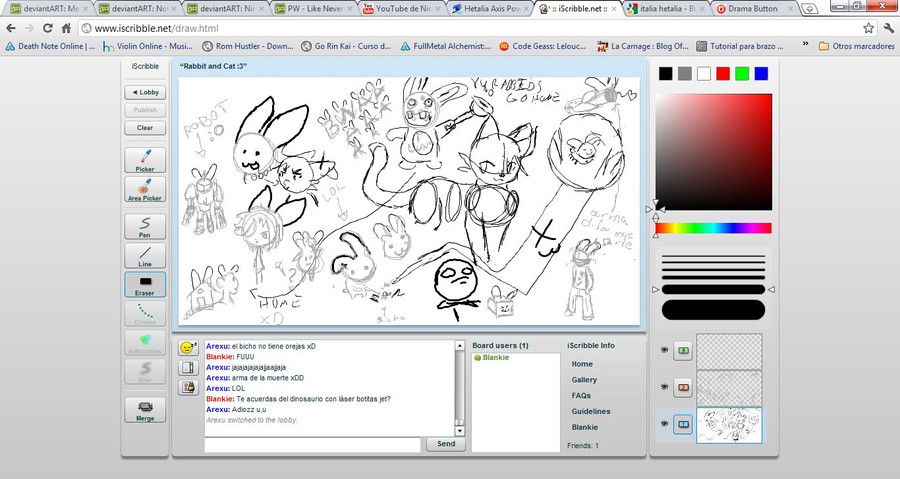Toggle visibility of the top layer
The width and height of the screenshot is (900, 479).
664,349
